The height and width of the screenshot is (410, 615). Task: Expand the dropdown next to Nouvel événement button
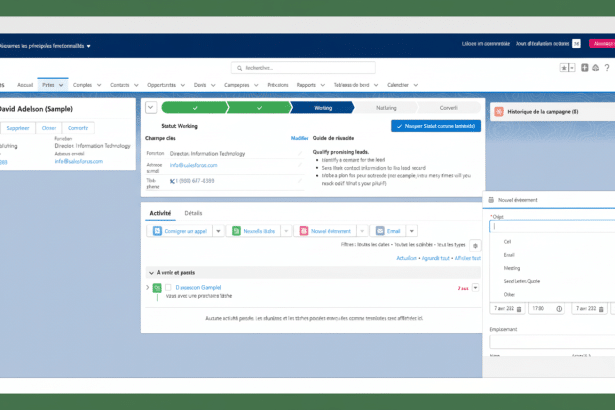[362, 231]
